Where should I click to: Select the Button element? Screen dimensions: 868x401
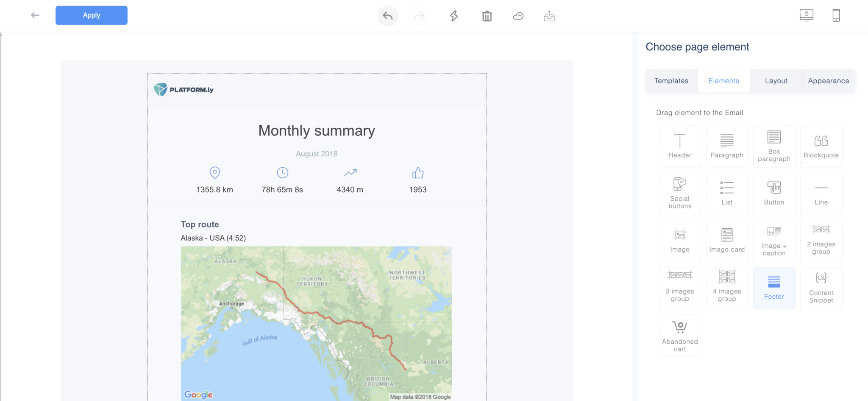click(x=774, y=193)
